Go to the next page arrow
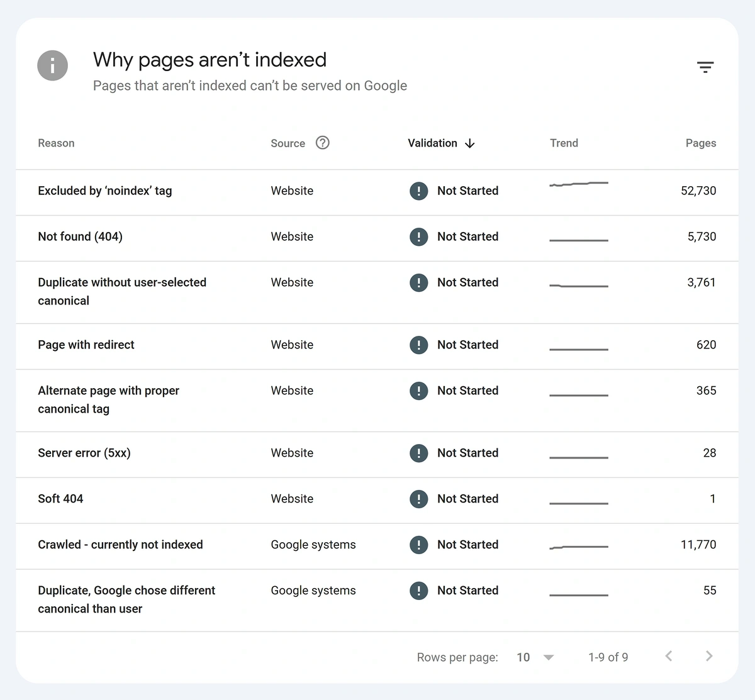Viewport: 755px width, 700px height. (x=709, y=656)
